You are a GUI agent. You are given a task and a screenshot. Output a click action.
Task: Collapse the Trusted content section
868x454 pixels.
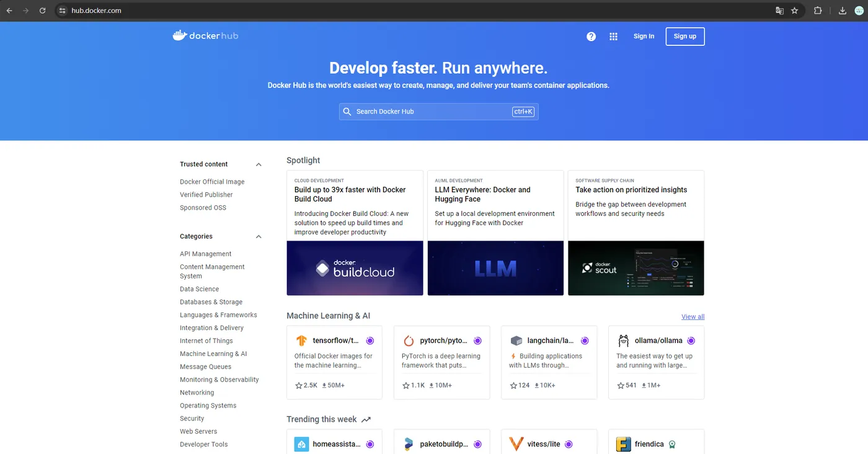(x=259, y=164)
